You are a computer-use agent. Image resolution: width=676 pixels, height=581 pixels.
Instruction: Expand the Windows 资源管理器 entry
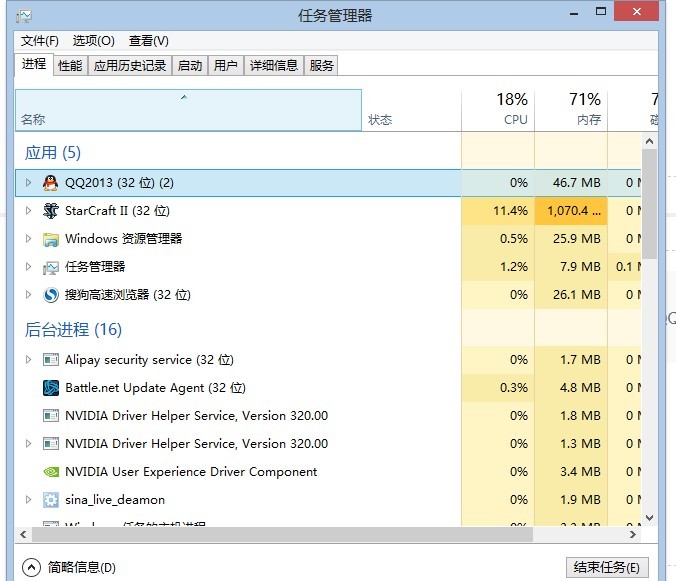(28, 239)
